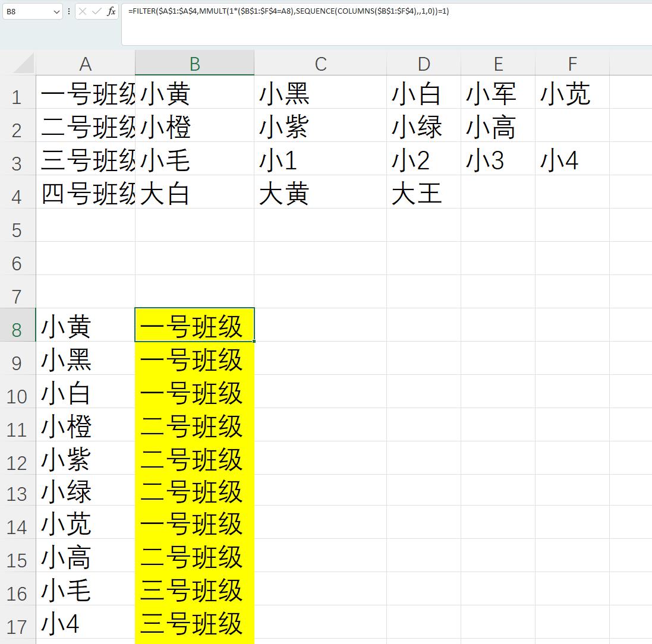Click cell A17 containing 小4
The image size is (652, 644).
pos(86,622)
